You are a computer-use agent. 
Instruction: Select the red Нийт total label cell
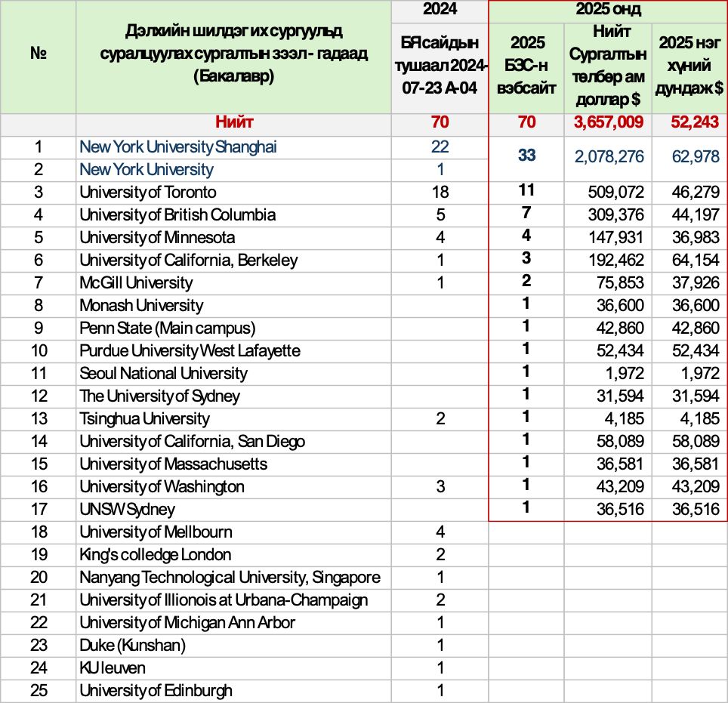point(234,122)
